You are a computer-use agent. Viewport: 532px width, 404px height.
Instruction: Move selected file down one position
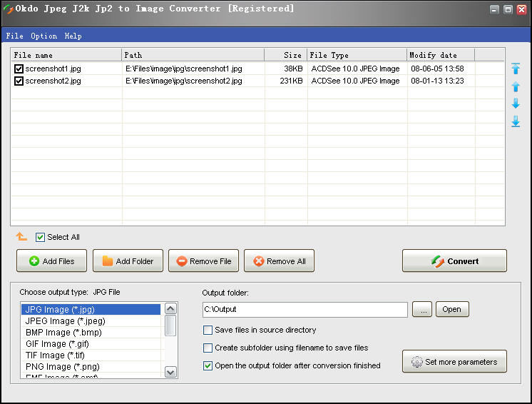(x=516, y=103)
